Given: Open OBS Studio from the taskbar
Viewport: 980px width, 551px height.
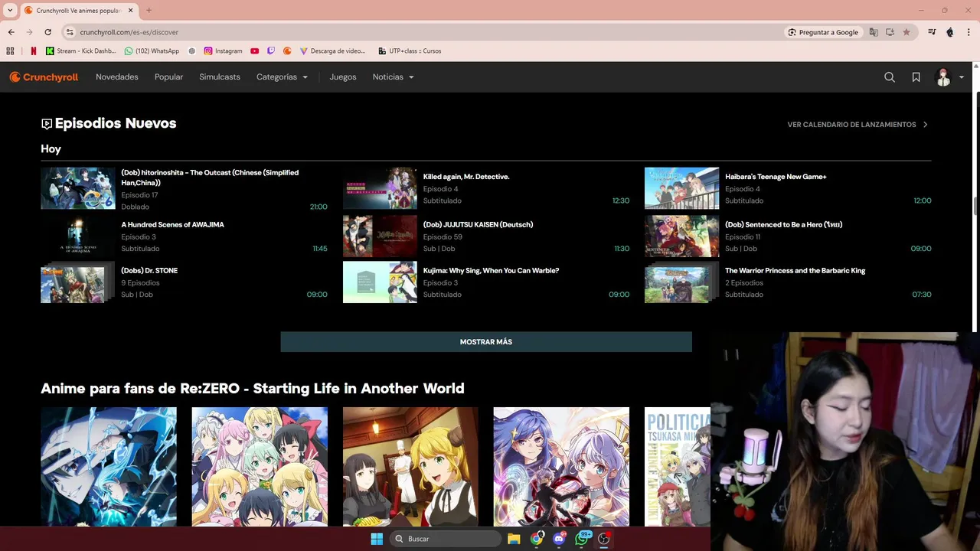Looking at the screenshot, I should 604,539.
